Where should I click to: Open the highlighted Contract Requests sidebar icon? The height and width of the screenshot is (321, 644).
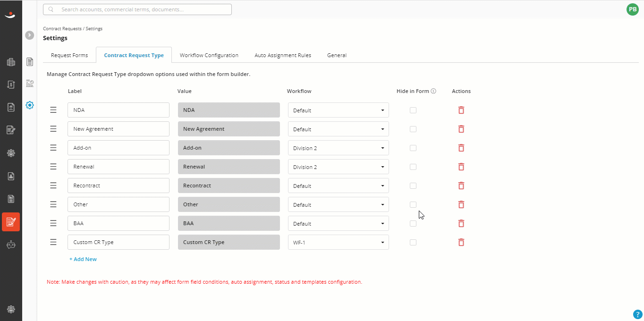pyautogui.click(x=11, y=221)
